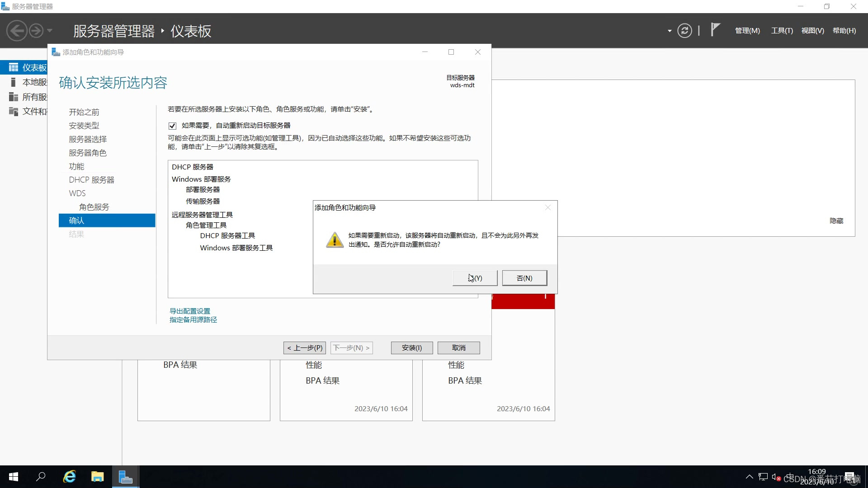Select 功能 wizard step
868x488 pixels.
pos(76,166)
